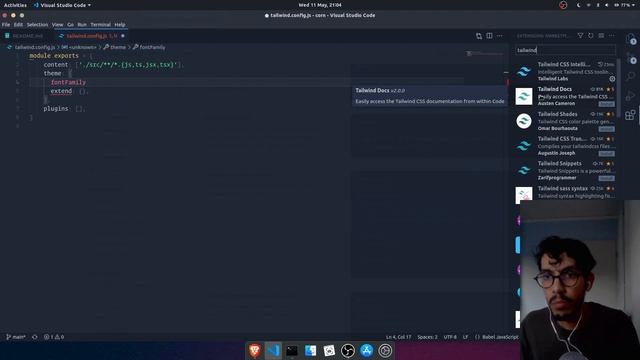Viewport: 640px width, 360px height.
Task: Install Tailwind CSS Transpiler extension
Action: [606, 153]
